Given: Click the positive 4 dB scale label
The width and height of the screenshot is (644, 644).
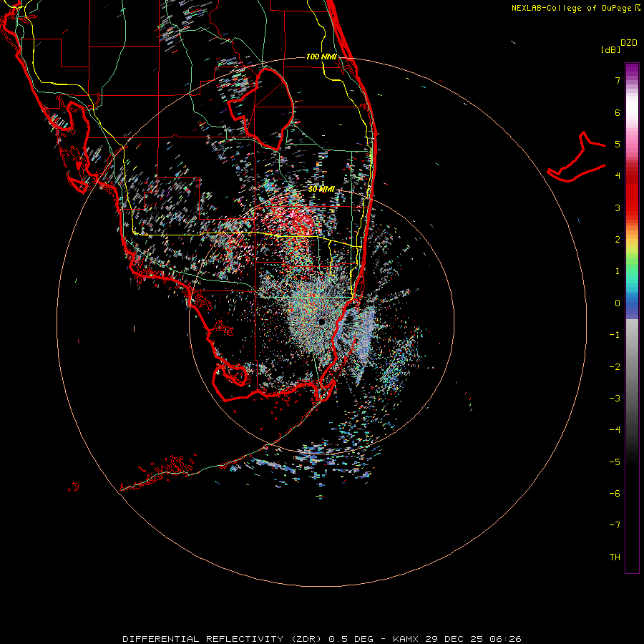Looking at the screenshot, I should click(x=618, y=176).
